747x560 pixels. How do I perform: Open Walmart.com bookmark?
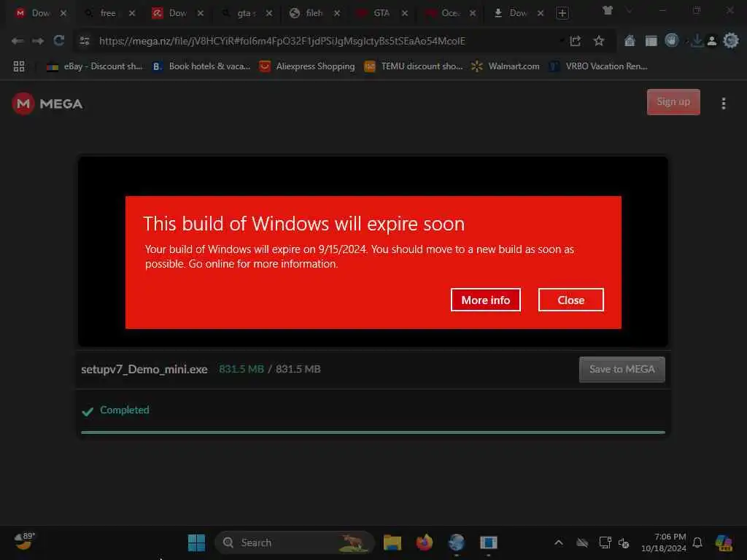click(505, 66)
